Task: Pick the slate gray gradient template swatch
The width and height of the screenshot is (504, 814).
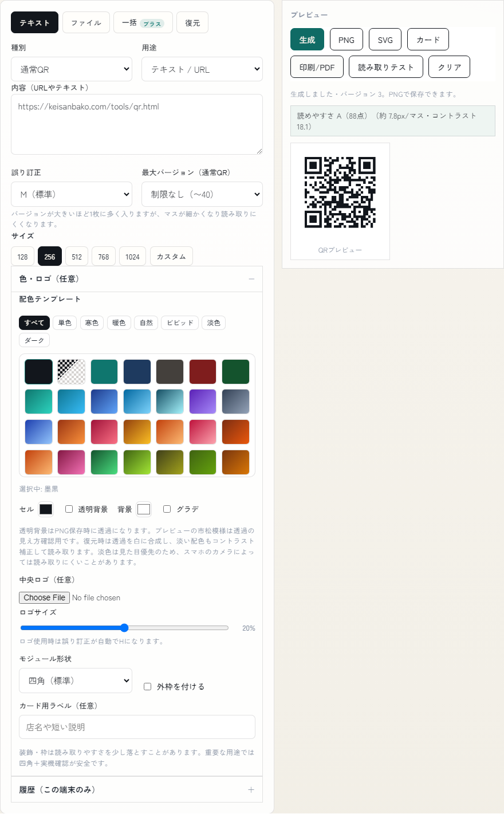Action: [x=235, y=402]
